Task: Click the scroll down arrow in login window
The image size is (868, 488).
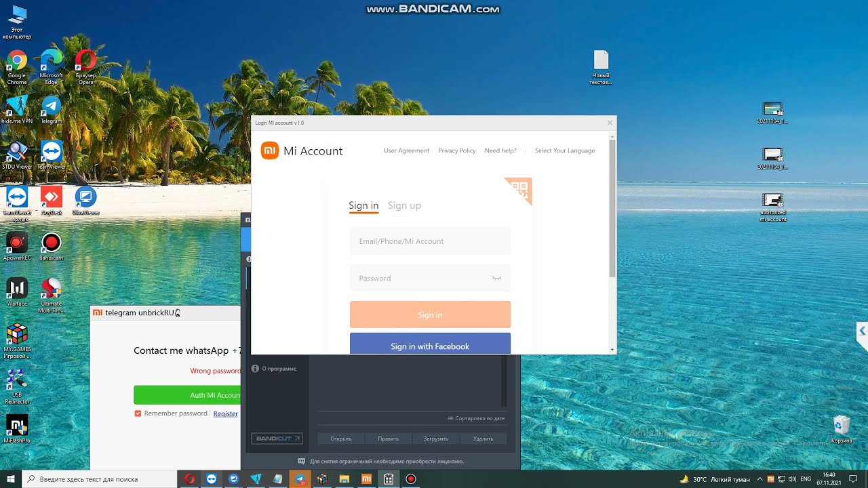Action: coord(612,350)
